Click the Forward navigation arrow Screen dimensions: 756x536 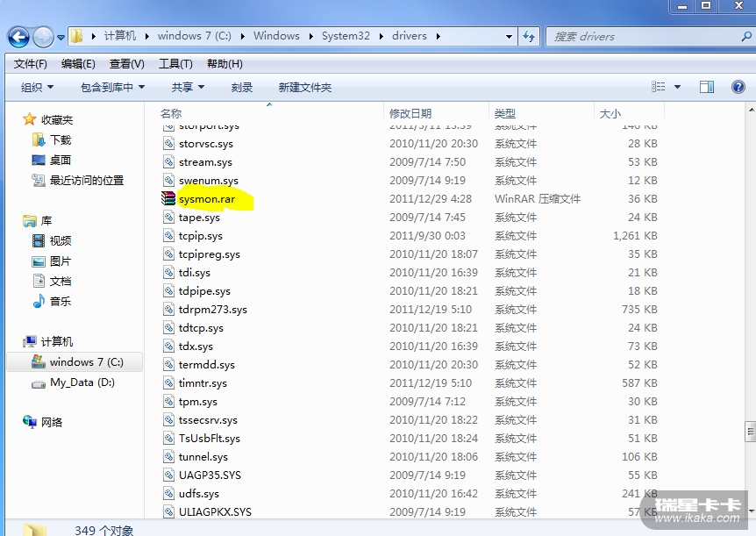point(43,37)
